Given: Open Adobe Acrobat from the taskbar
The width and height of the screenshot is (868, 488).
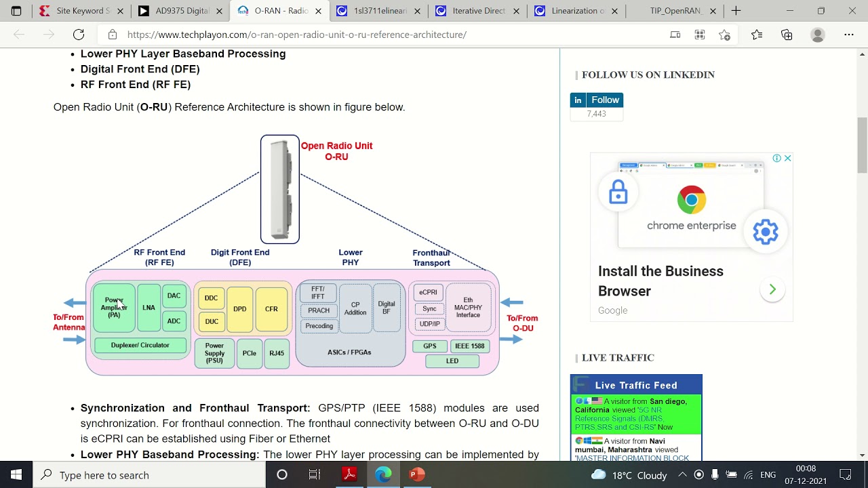Looking at the screenshot, I should [x=349, y=474].
